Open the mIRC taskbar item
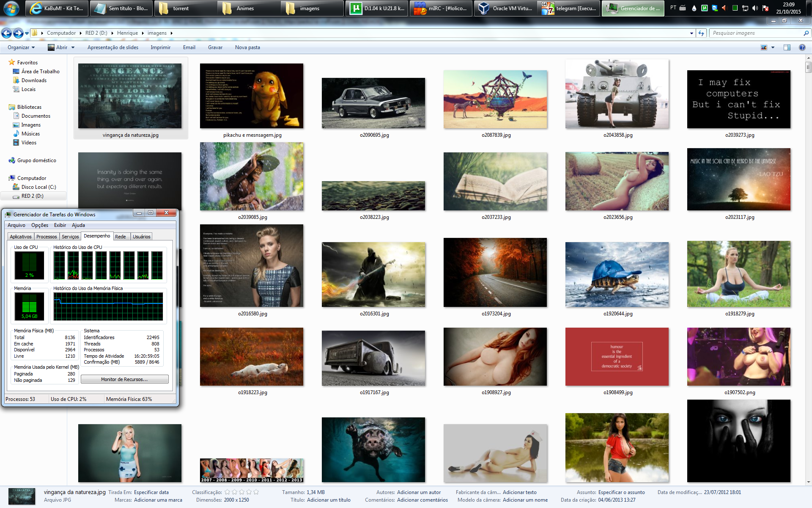The image size is (812, 508). coord(440,8)
